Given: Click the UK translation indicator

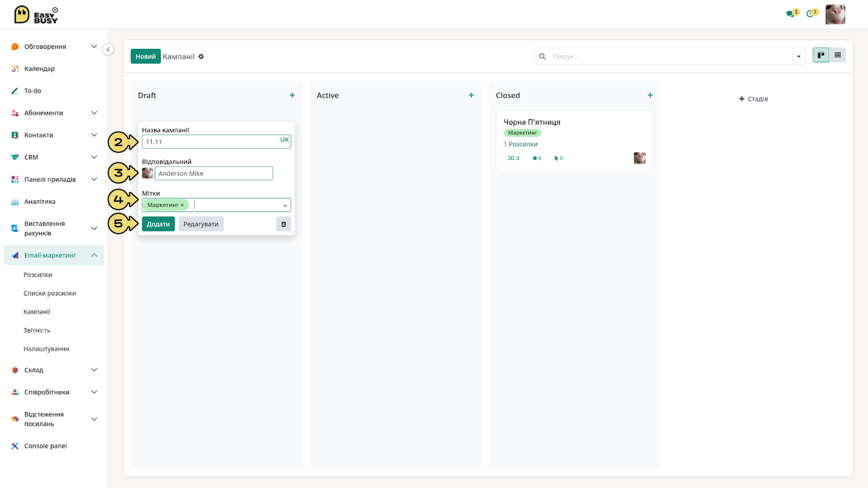Looking at the screenshot, I should 284,140.
